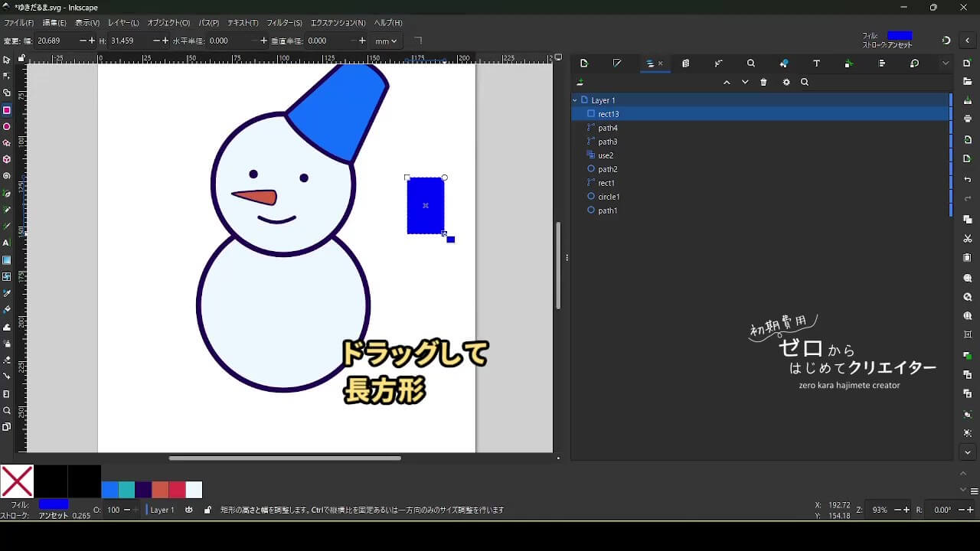Set fill to none with X swatch
980x551 pixels.
click(x=17, y=481)
